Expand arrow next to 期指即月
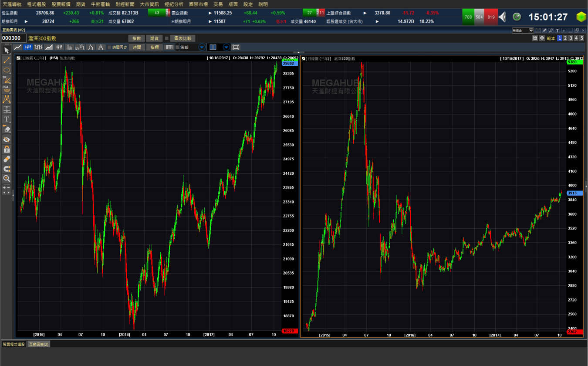The width and height of the screenshot is (588, 366). [26, 21]
